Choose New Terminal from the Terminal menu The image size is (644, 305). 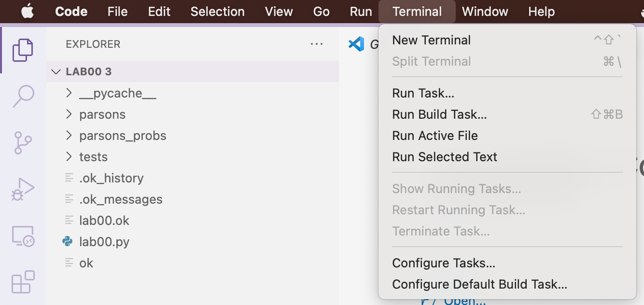click(431, 40)
